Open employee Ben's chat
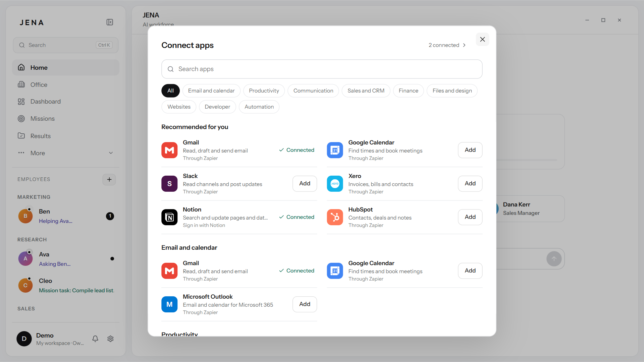The width and height of the screenshot is (644, 362). point(66,216)
